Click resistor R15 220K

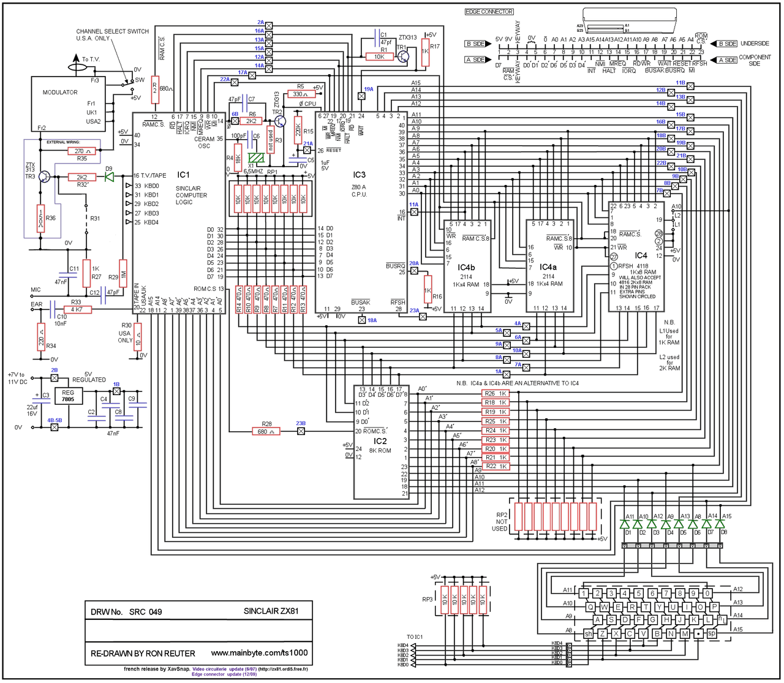click(x=298, y=129)
